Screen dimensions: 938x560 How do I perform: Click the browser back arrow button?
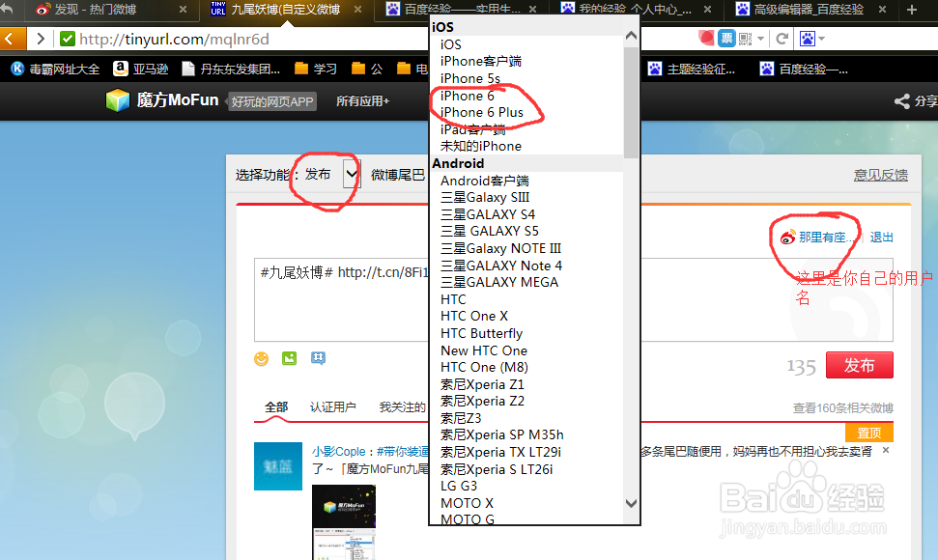click(11, 39)
